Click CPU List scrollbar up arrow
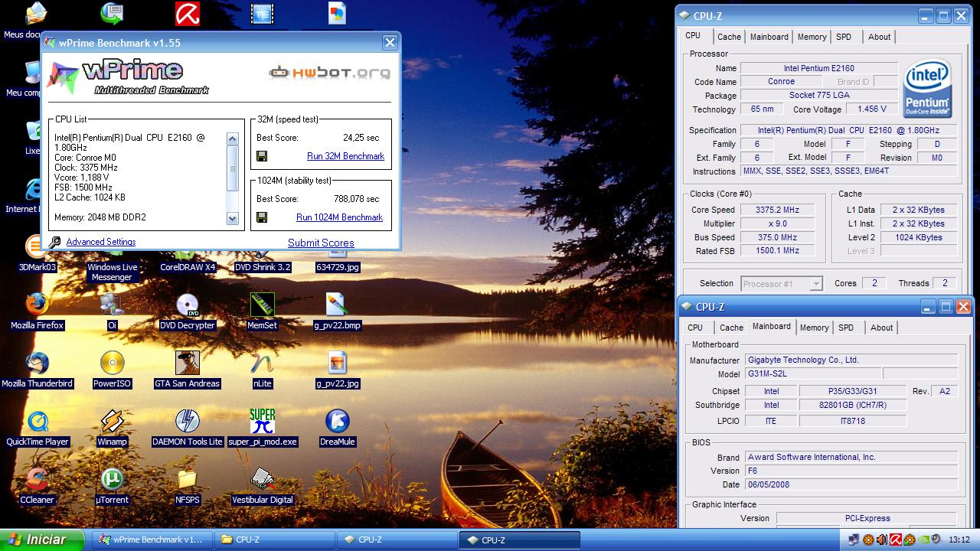This screenshot has width=980, height=551. (233, 139)
